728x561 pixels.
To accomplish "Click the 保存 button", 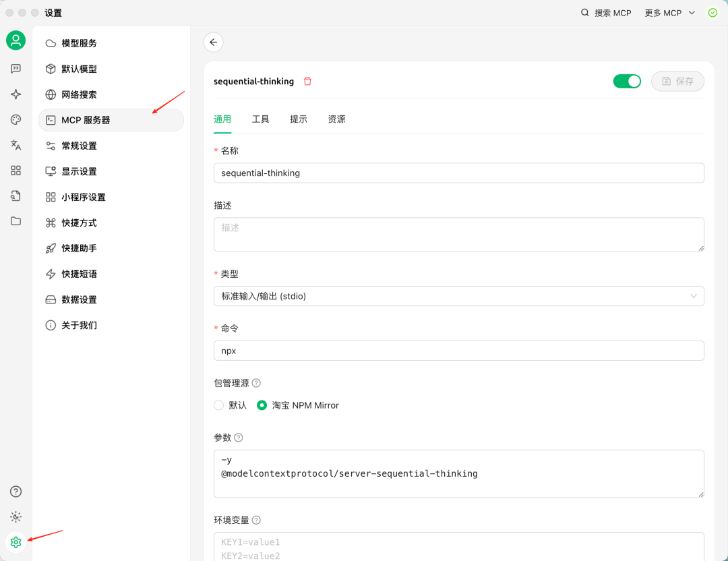I will 677,81.
